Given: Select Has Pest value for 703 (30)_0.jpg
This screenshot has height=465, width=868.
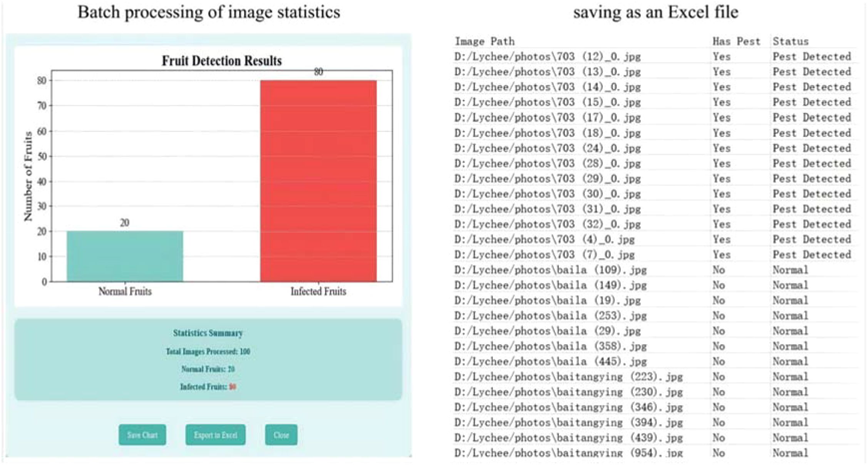Looking at the screenshot, I should pyautogui.click(x=721, y=194).
